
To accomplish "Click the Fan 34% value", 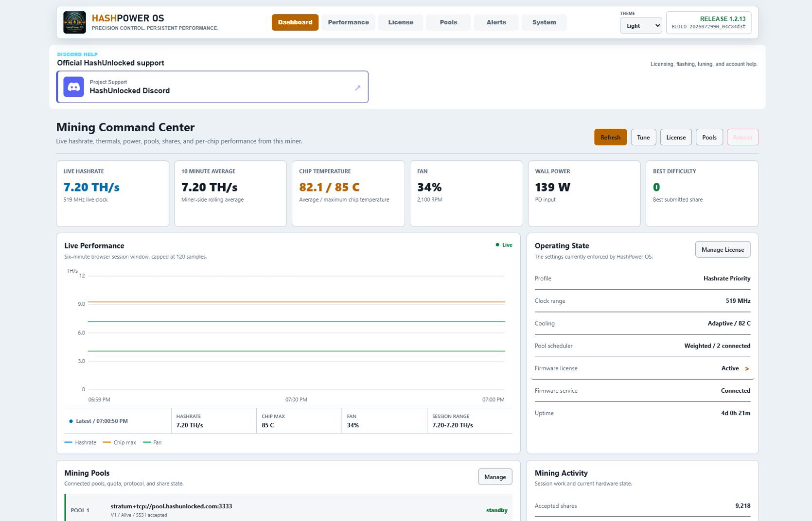I will (x=429, y=187).
